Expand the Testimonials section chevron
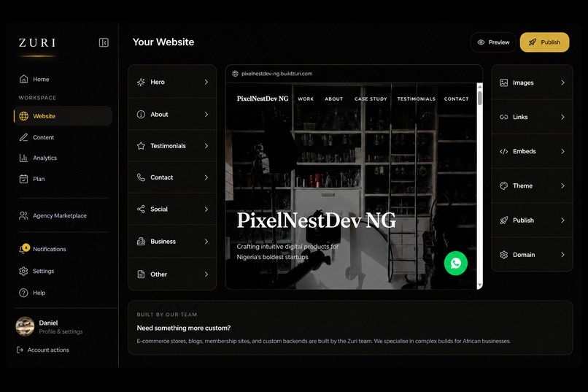 pos(206,145)
